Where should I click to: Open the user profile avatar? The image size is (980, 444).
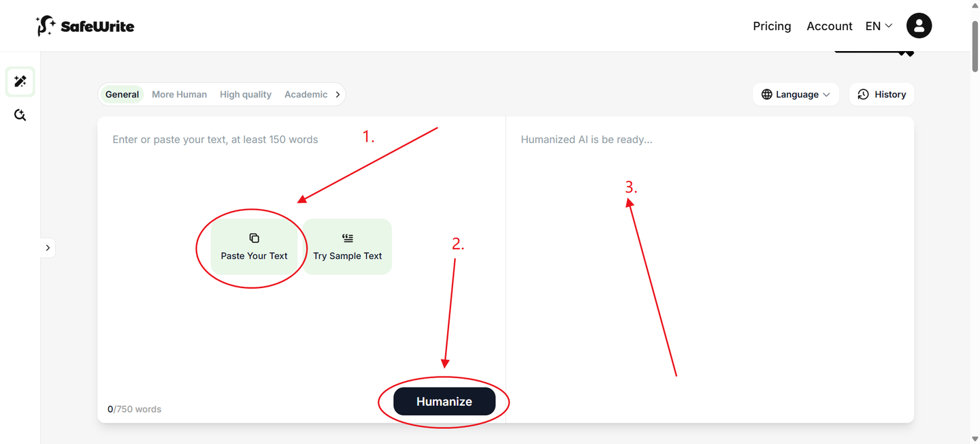click(x=919, y=26)
